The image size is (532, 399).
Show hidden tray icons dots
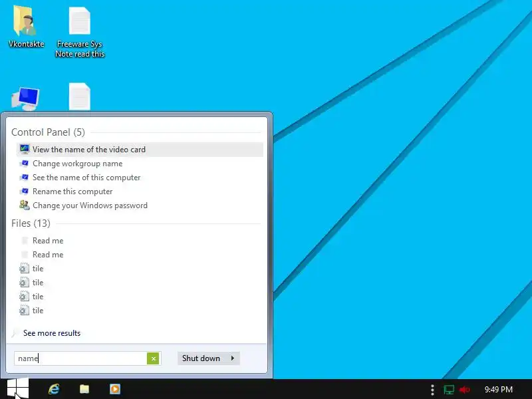point(432,390)
